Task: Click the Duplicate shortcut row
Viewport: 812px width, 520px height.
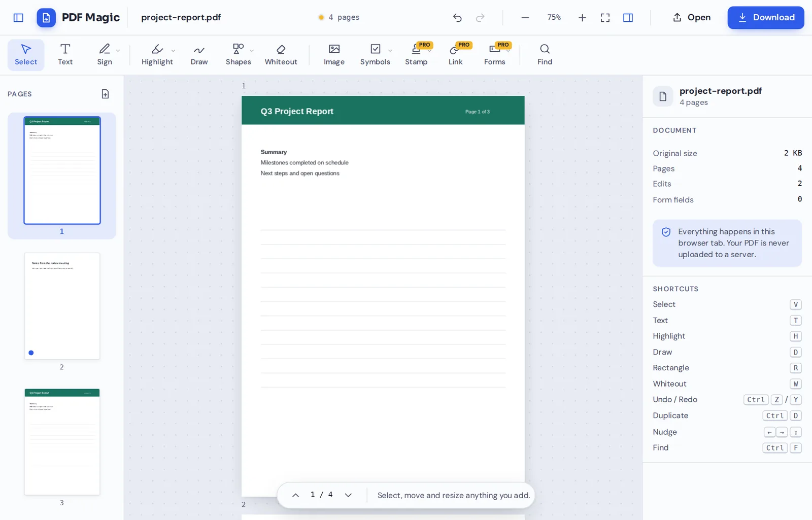Action: click(x=727, y=415)
